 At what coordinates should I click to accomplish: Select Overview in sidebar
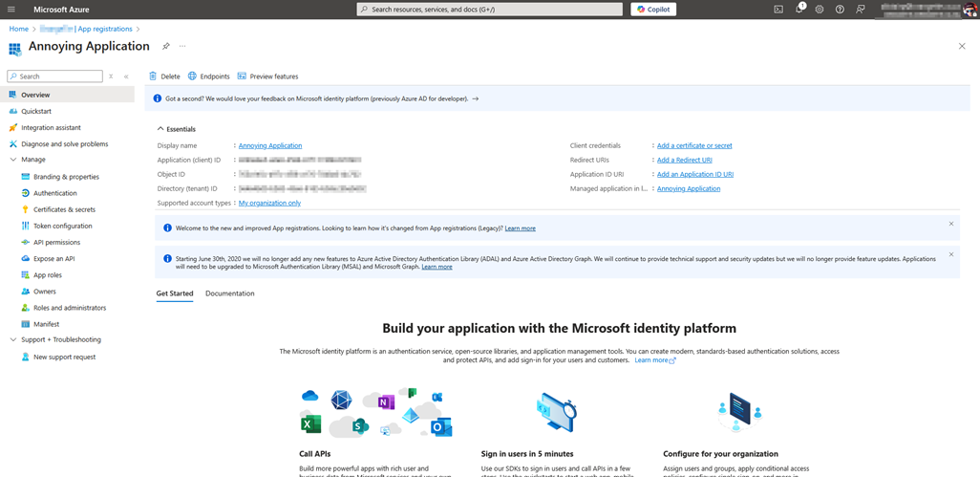[x=68, y=95]
